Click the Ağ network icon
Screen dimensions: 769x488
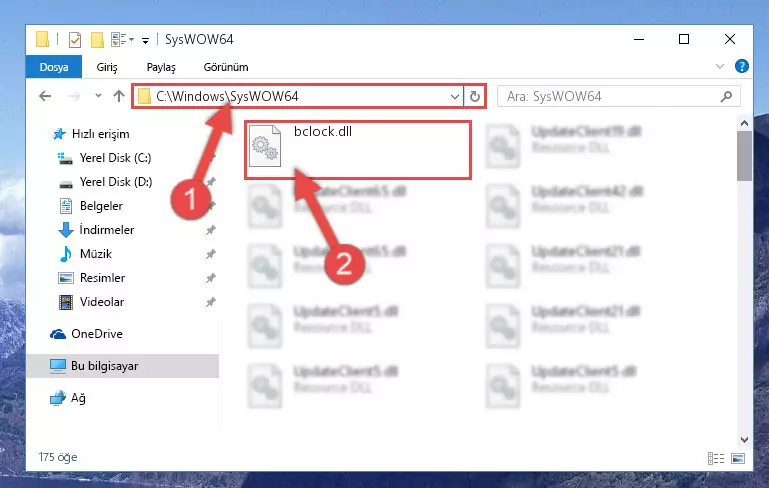tap(57, 398)
